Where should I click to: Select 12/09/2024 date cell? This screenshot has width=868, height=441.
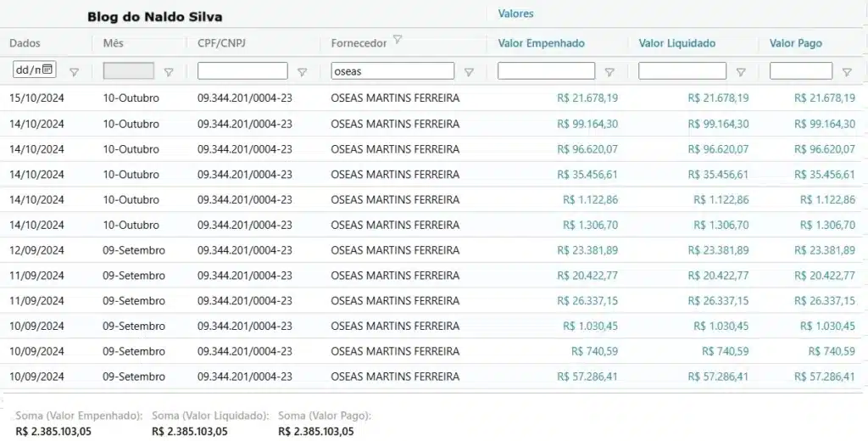36,250
